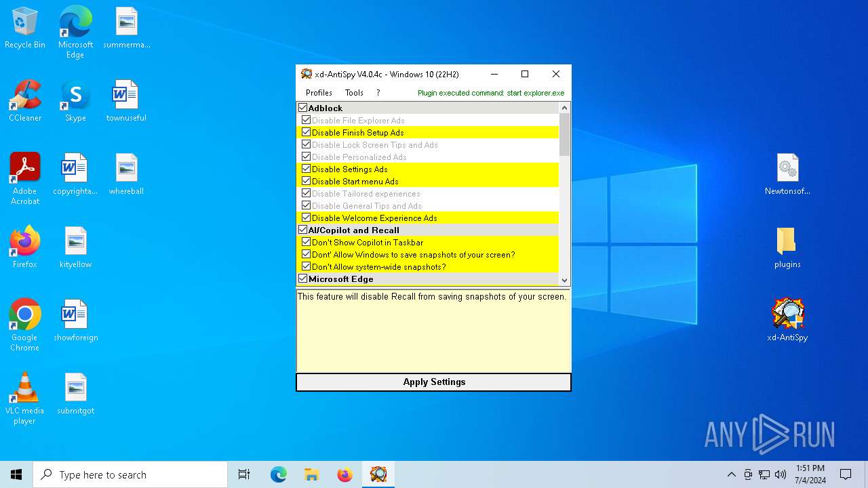
Task: Click the settings list scrollbar thumb
Action: tap(564, 135)
